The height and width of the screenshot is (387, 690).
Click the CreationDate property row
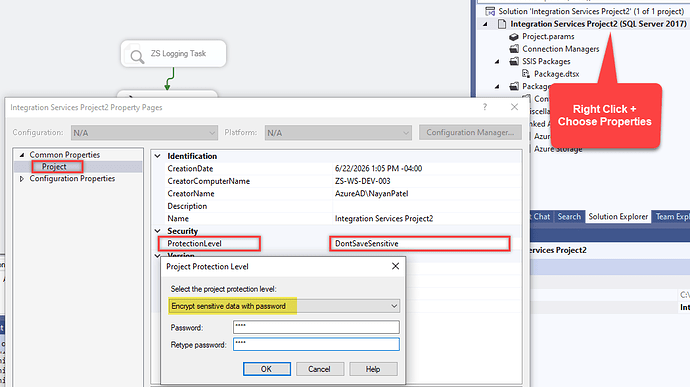336,169
